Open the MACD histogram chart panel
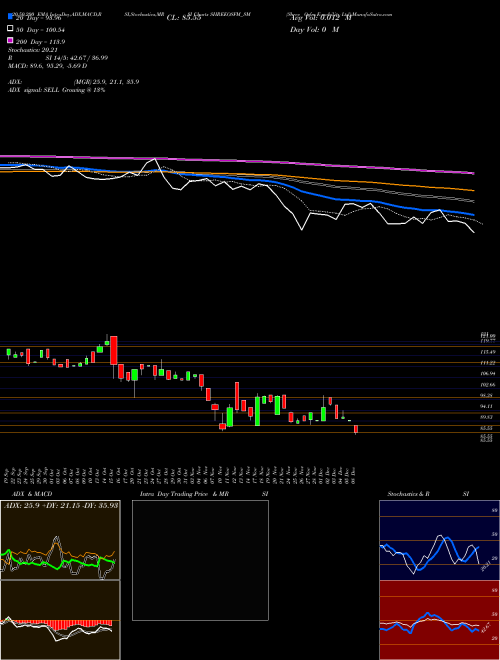This screenshot has height=660, width=500. pyautogui.click(x=60, y=620)
